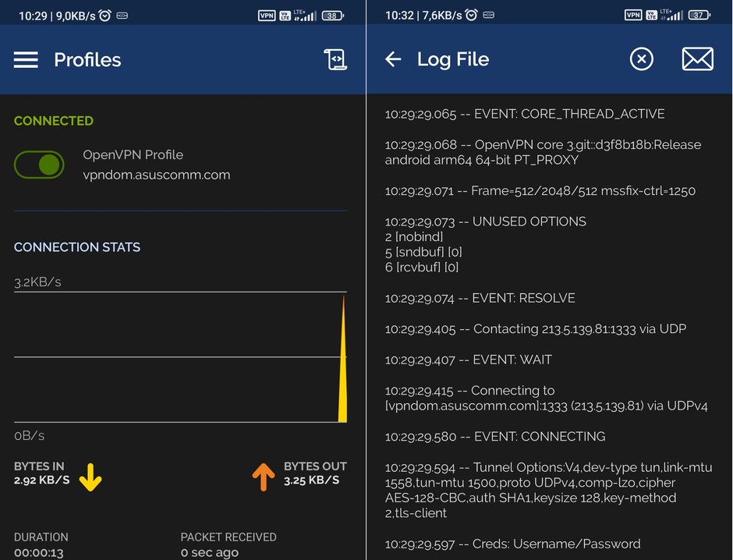The image size is (733, 560).
Task: Tap alarm clock icon in left status bar
Action: [x=105, y=16]
